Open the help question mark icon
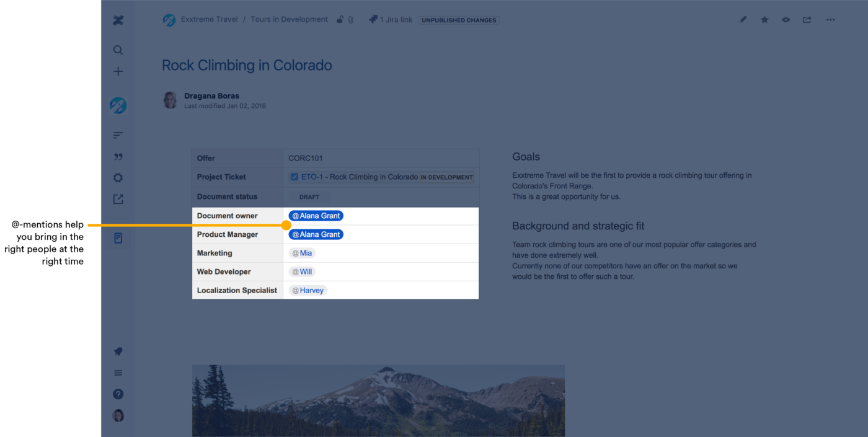 point(118,394)
